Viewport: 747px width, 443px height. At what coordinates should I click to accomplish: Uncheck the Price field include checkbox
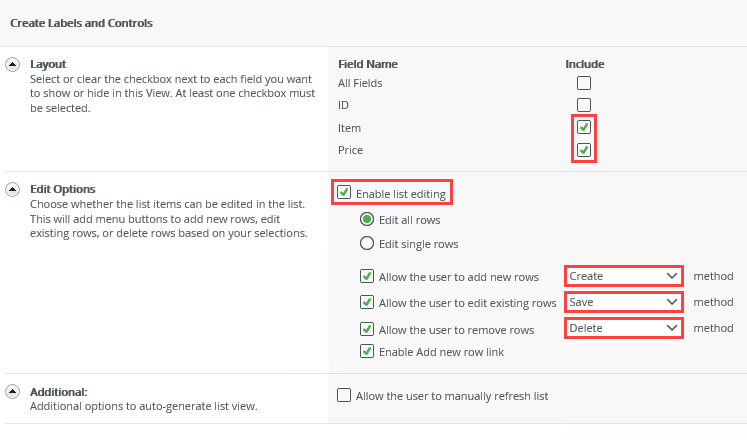coord(584,151)
